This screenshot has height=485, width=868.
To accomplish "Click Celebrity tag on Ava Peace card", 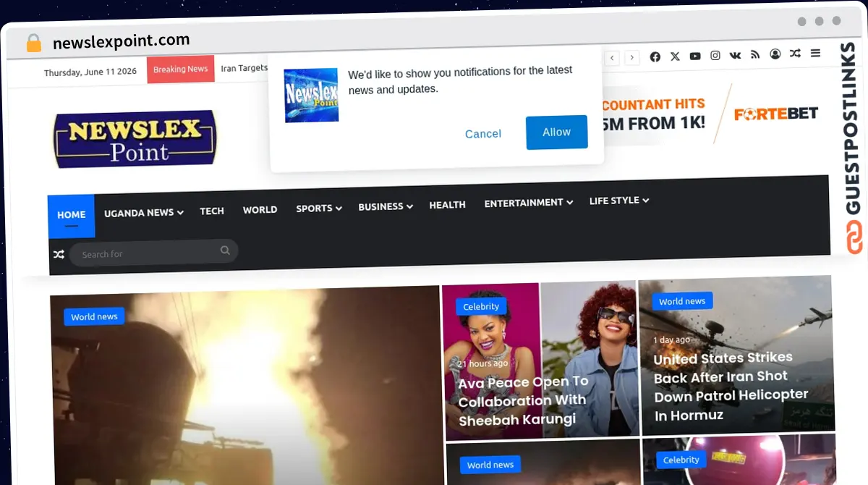I will coord(481,306).
